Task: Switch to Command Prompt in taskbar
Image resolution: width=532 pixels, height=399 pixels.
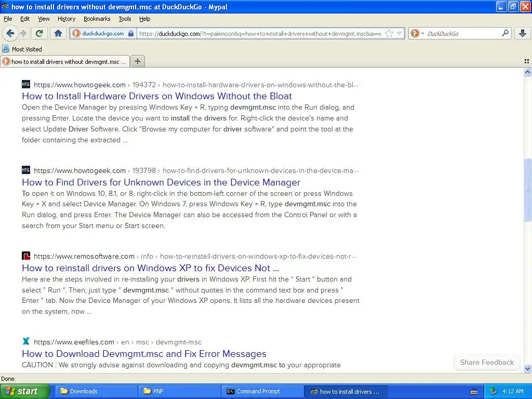Action: 263,391
